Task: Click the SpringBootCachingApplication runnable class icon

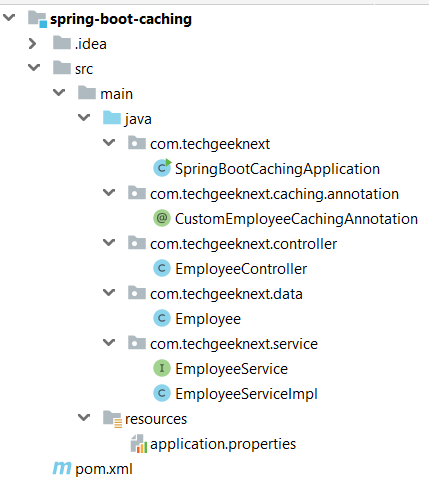Action: [162, 168]
